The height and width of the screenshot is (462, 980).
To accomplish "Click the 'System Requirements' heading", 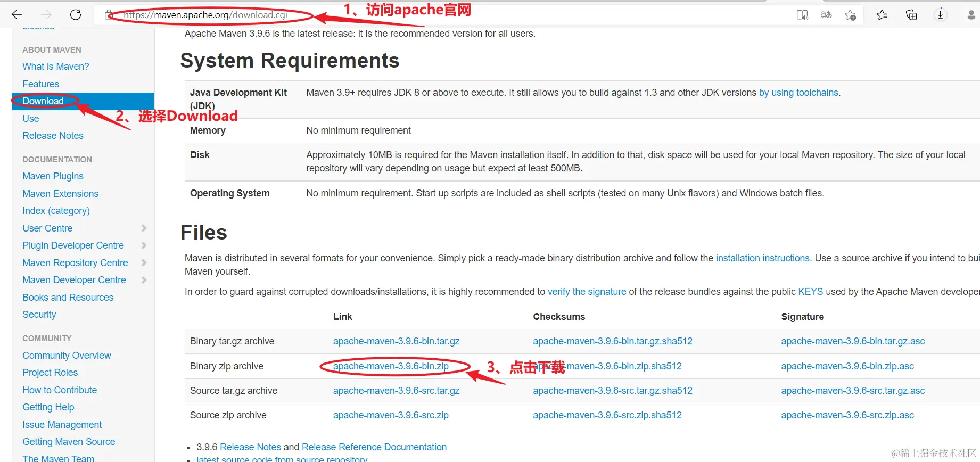I will (x=290, y=61).
